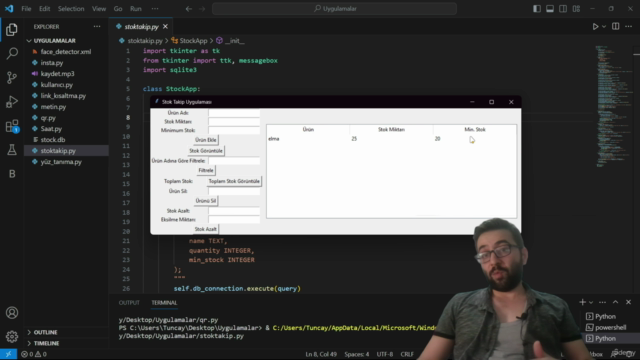This screenshot has height=360, width=640.
Task: Add a new terminal with plus icon
Action: [x=582, y=302]
